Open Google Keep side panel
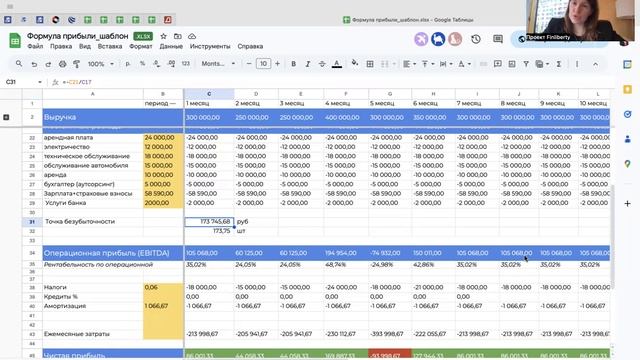 tap(627, 89)
